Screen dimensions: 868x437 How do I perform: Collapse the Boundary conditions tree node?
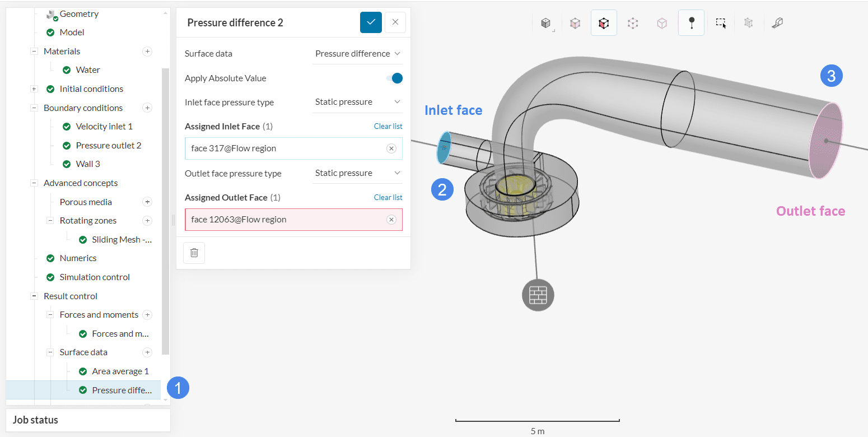pyautogui.click(x=34, y=108)
